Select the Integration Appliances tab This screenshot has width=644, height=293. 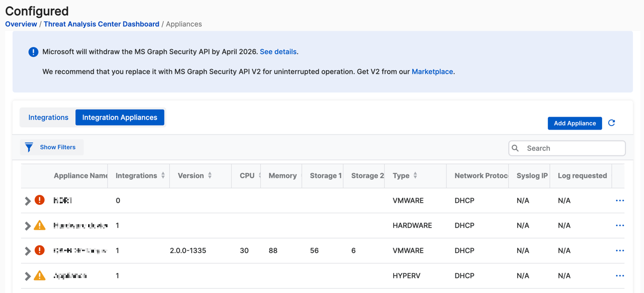coord(120,118)
